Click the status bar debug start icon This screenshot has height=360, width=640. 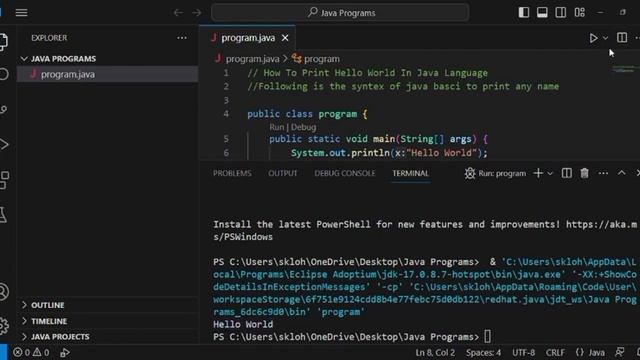point(64,352)
